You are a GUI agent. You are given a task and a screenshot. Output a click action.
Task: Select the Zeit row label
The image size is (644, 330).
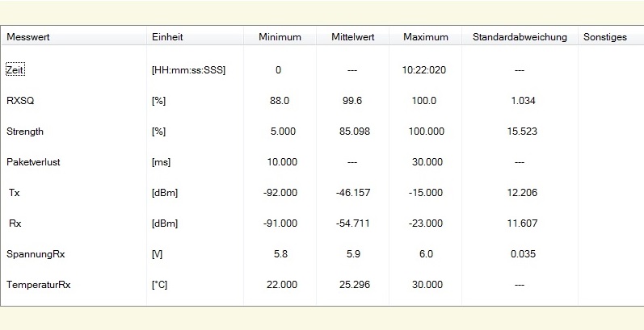pyautogui.click(x=16, y=69)
